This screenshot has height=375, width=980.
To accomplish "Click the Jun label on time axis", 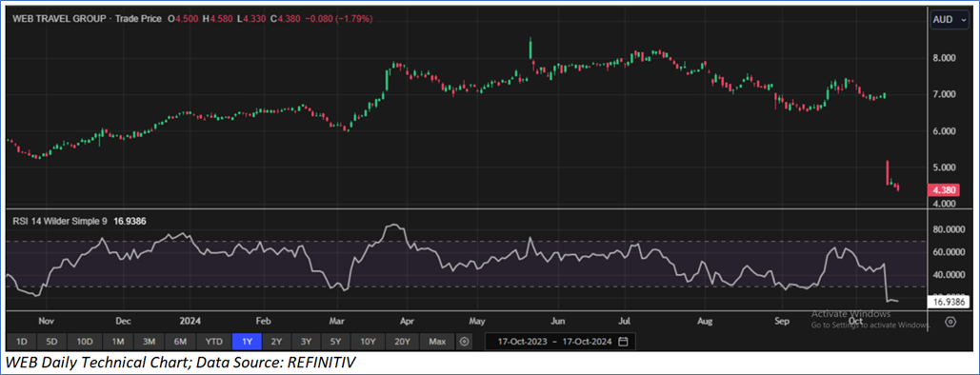I will pyautogui.click(x=558, y=322).
